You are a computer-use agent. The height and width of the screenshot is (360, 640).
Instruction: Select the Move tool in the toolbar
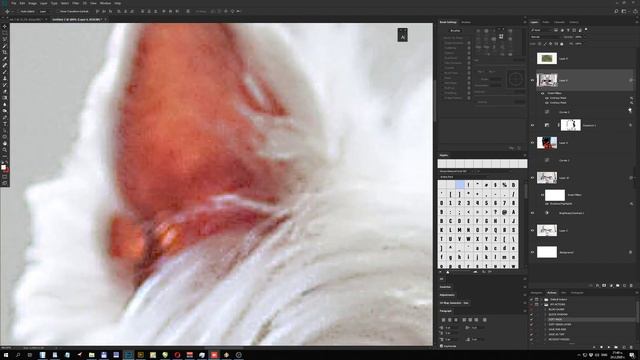click(x=4, y=27)
